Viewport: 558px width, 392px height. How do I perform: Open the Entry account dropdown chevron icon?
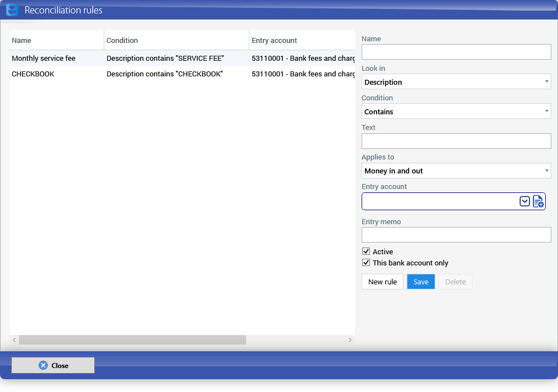click(525, 201)
